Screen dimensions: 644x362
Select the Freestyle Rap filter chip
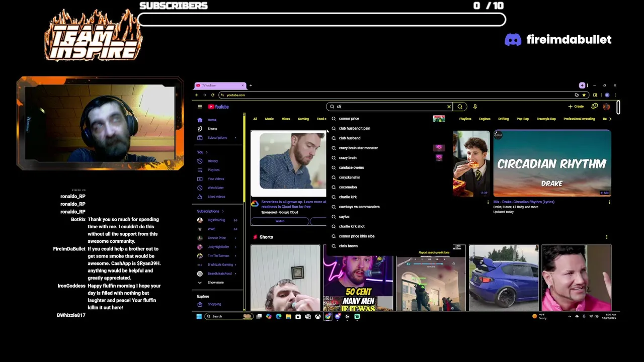pyautogui.click(x=546, y=119)
